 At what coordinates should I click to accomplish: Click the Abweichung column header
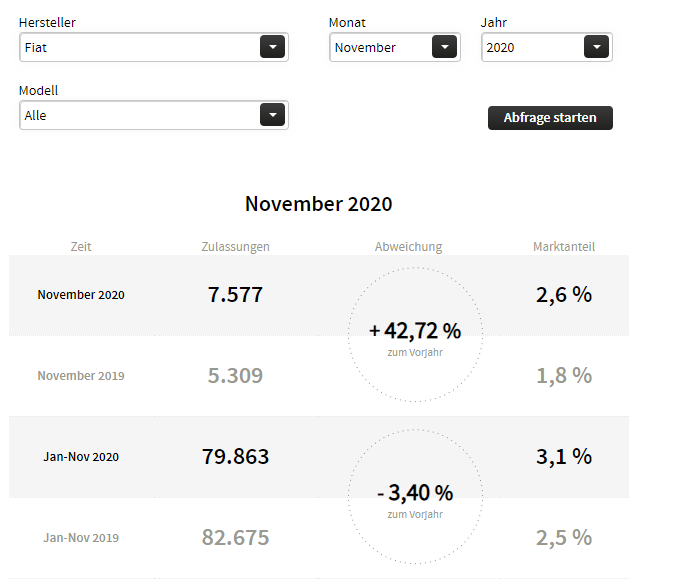408,246
